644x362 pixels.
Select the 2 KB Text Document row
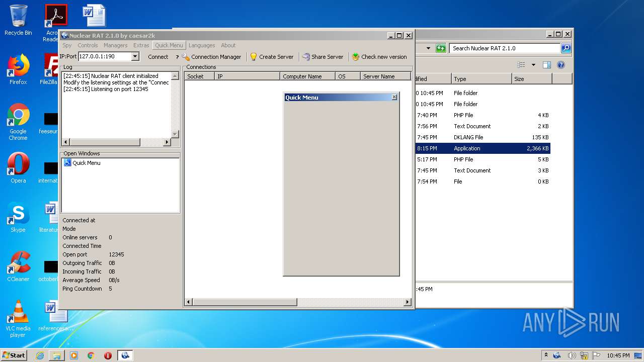coord(482,126)
